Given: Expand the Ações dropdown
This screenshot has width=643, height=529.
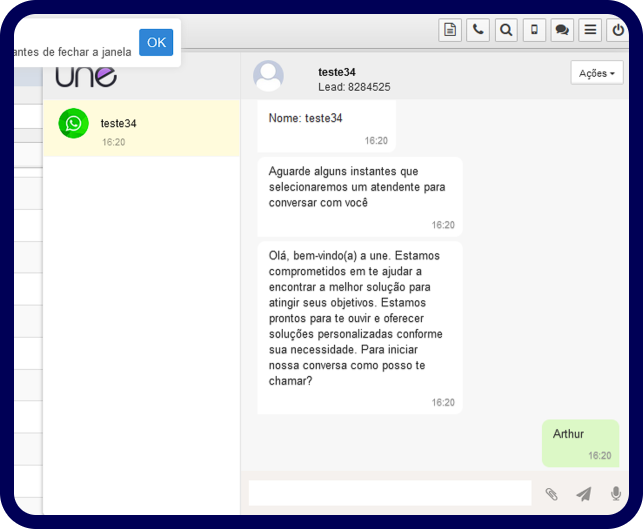Looking at the screenshot, I should [597, 73].
